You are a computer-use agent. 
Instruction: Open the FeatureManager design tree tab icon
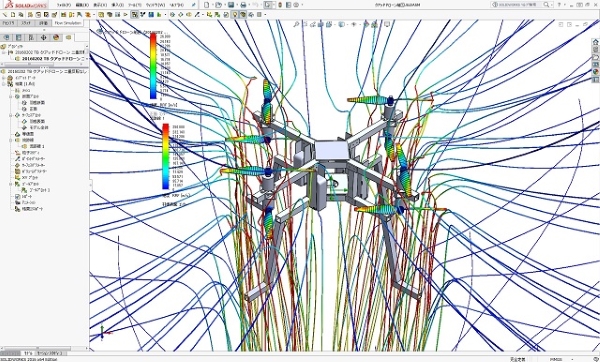click(7, 38)
